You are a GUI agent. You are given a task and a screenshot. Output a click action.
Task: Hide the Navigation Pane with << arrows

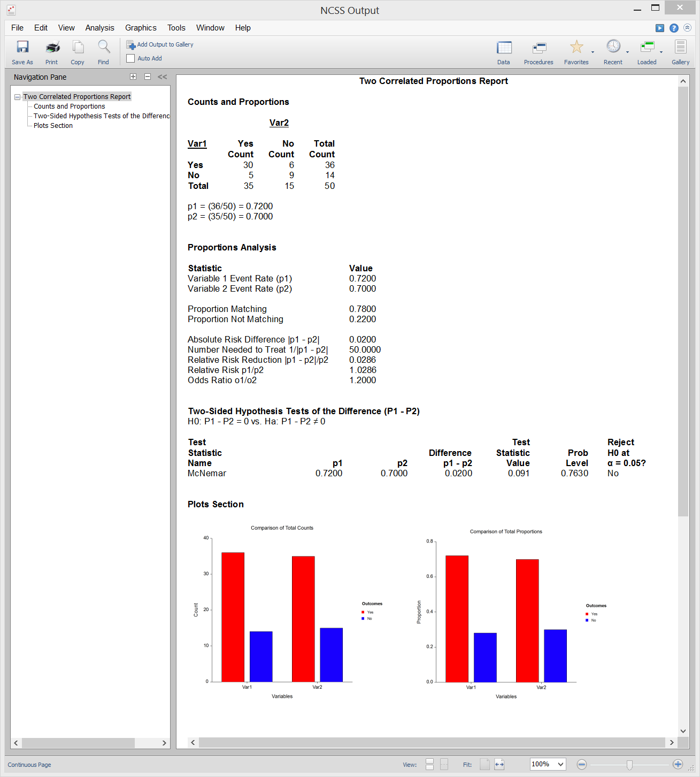click(162, 77)
